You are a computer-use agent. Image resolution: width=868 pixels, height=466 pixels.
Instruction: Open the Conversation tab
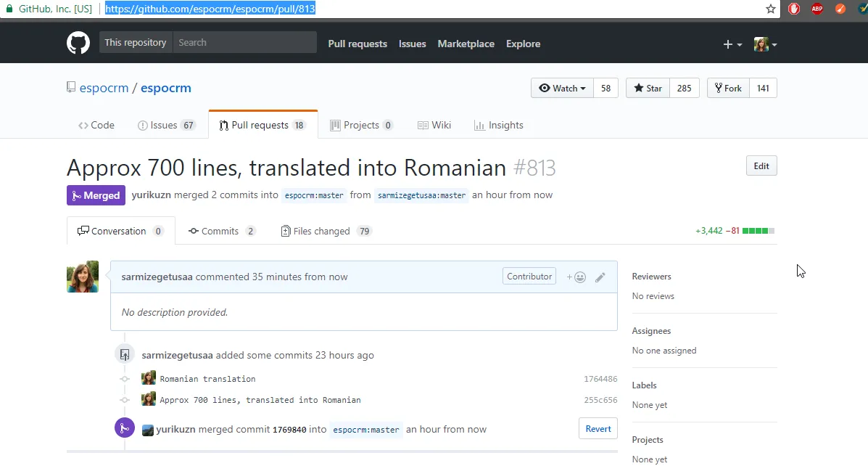pyautogui.click(x=120, y=231)
